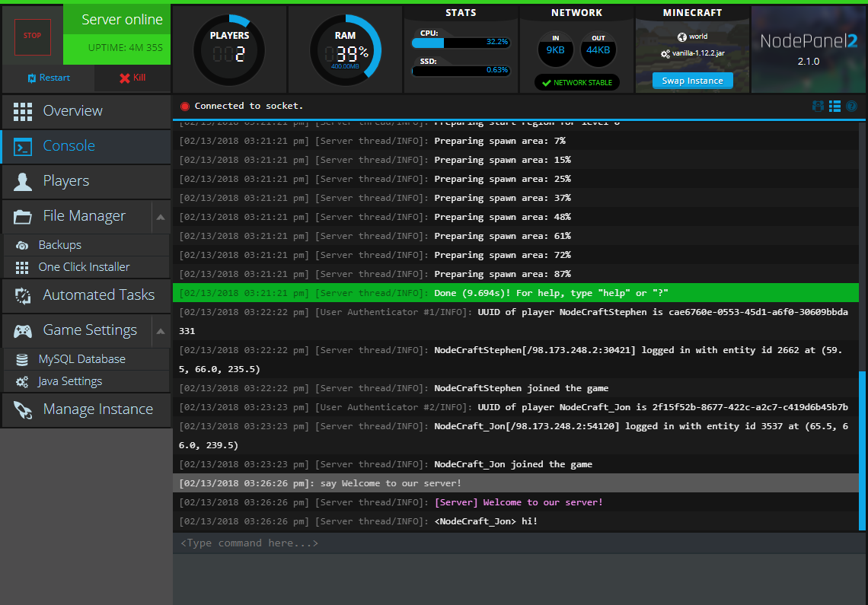The height and width of the screenshot is (605, 868).
Task: Click the Game Settings gamepad icon
Action: 23,331
